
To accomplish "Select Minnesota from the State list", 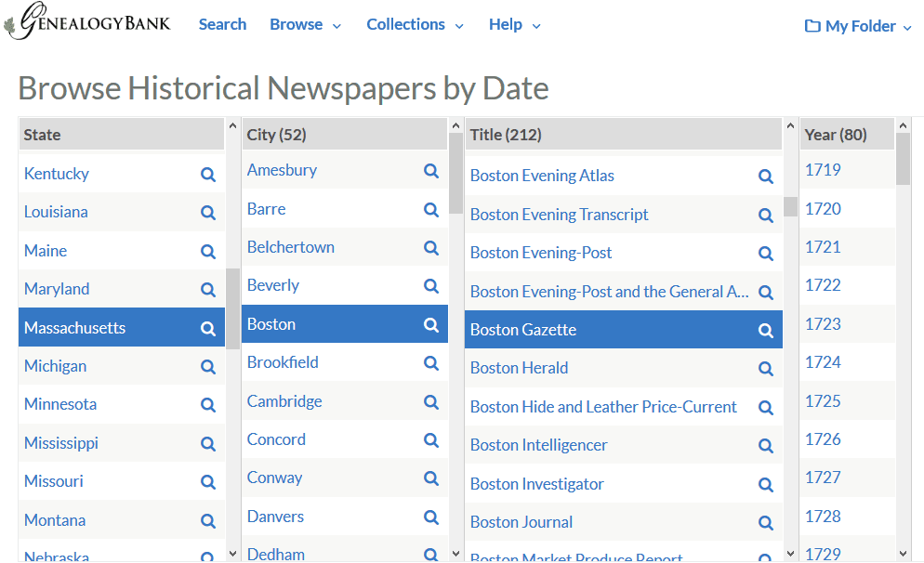I will [60, 404].
